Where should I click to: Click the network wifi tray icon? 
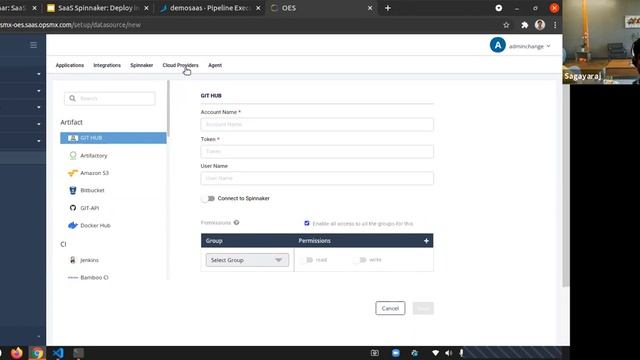point(435,353)
